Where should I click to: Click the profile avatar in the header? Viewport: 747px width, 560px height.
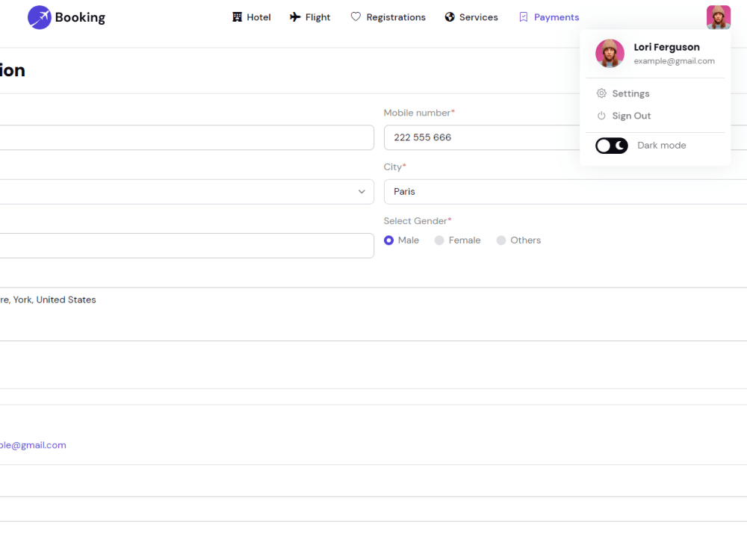click(719, 17)
